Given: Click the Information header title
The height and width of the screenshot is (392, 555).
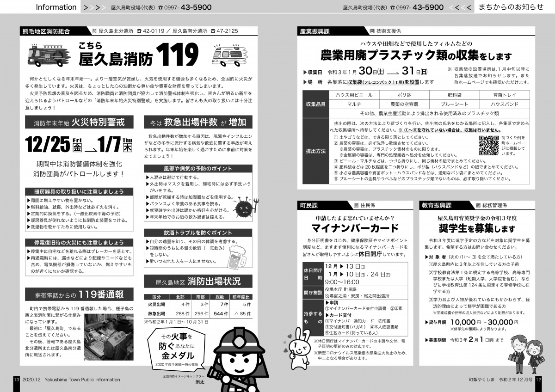Looking at the screenshot, I should 56,7.
